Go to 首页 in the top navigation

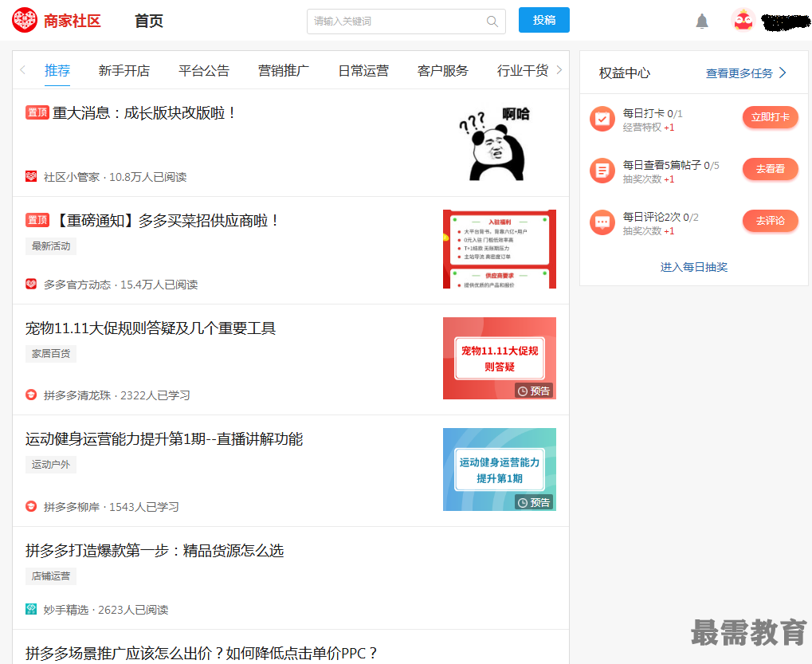click(x=149, y=21)
